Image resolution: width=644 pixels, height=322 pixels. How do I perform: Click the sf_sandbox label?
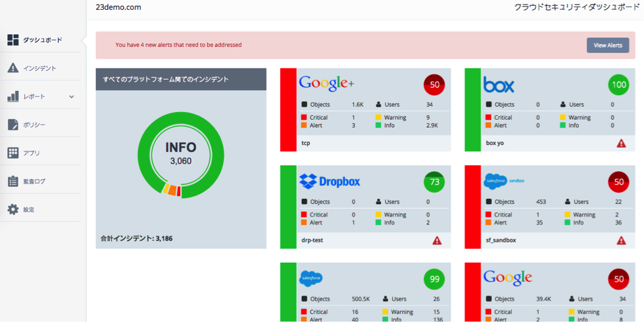point(501,240)
